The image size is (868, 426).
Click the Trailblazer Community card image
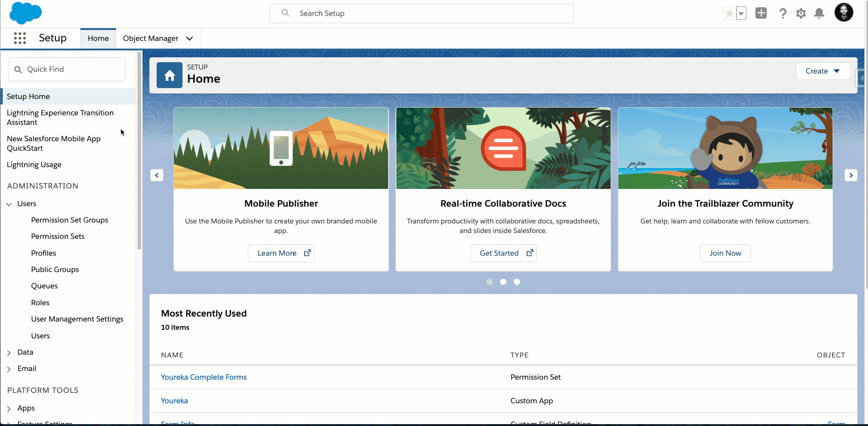point(725,148)
